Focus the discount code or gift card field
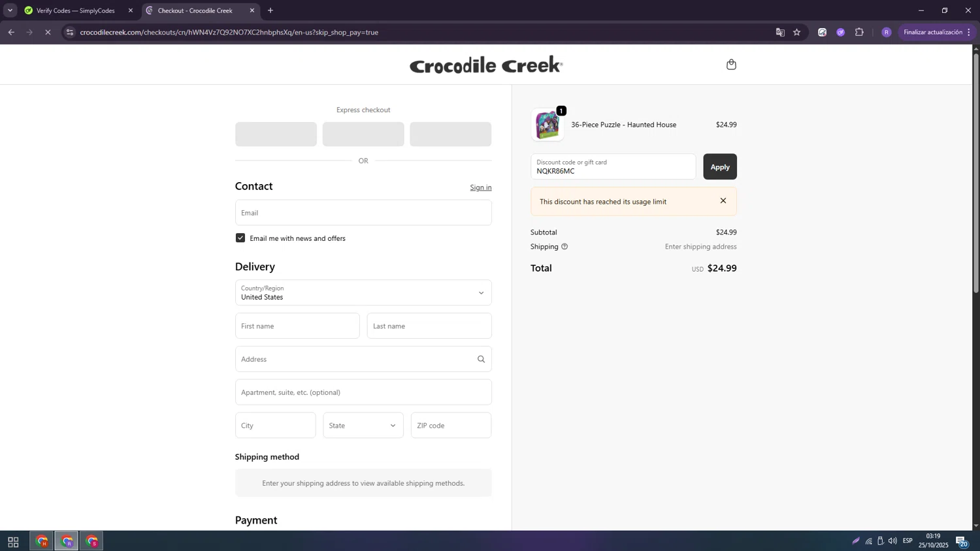This screenshot has width=980, height=551. 613,166
